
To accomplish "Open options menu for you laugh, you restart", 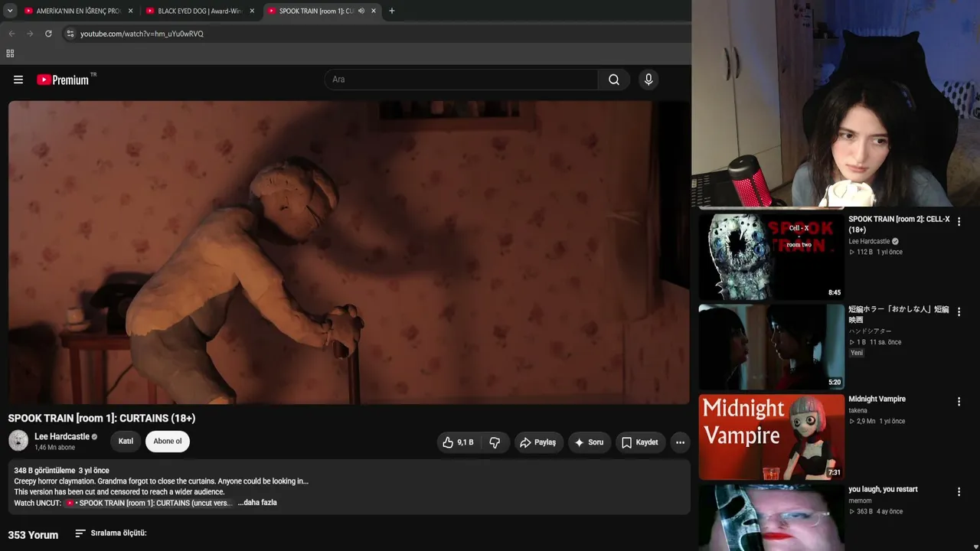I will (959, 492).
